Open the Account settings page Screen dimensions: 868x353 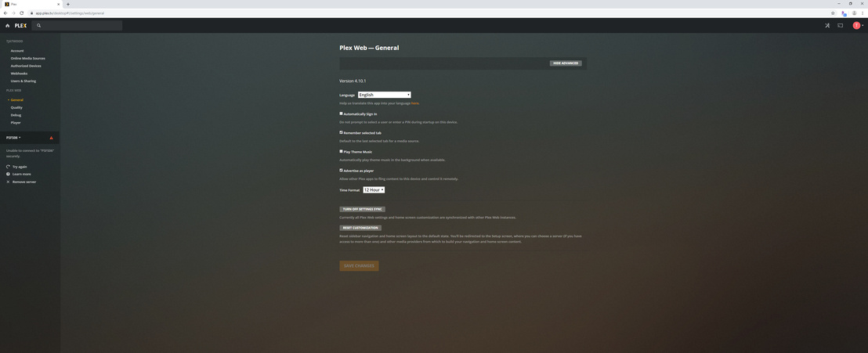pyautogui.click(x=17, y=50)
